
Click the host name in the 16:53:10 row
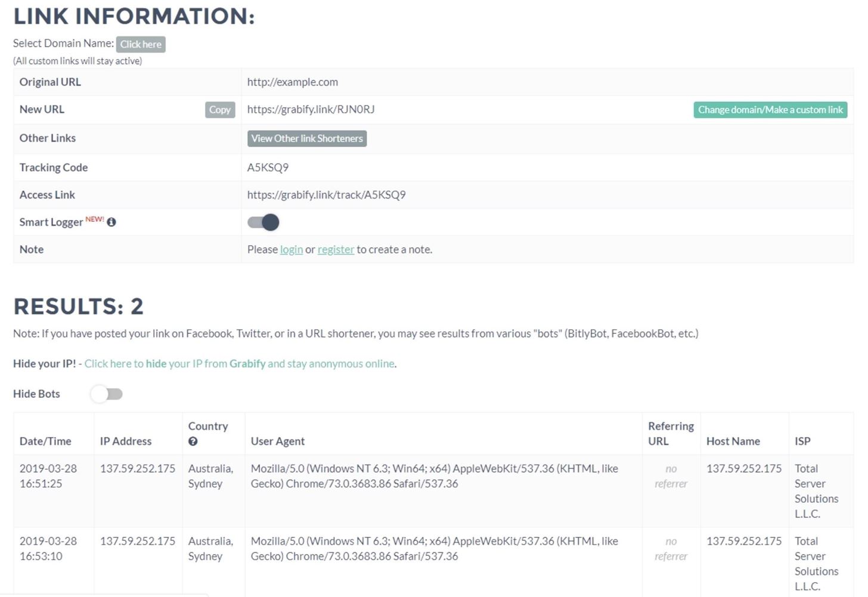[744, 542]
